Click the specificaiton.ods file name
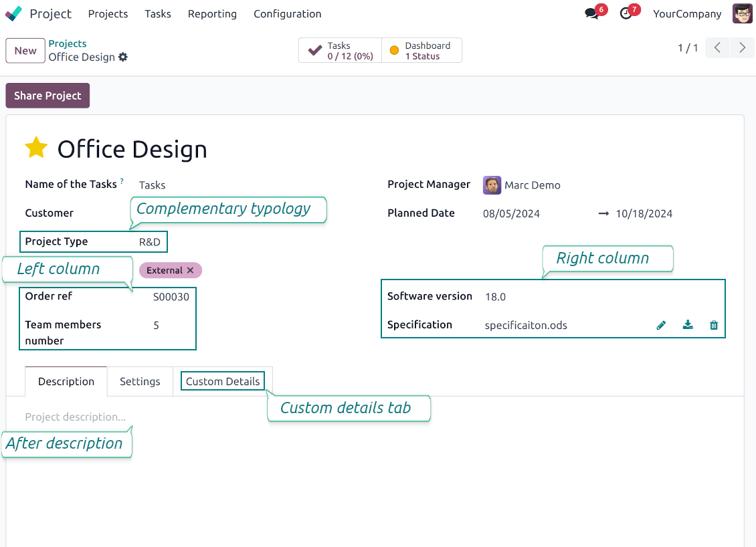Viewport: 756px width, 547px height. [526, 325]
